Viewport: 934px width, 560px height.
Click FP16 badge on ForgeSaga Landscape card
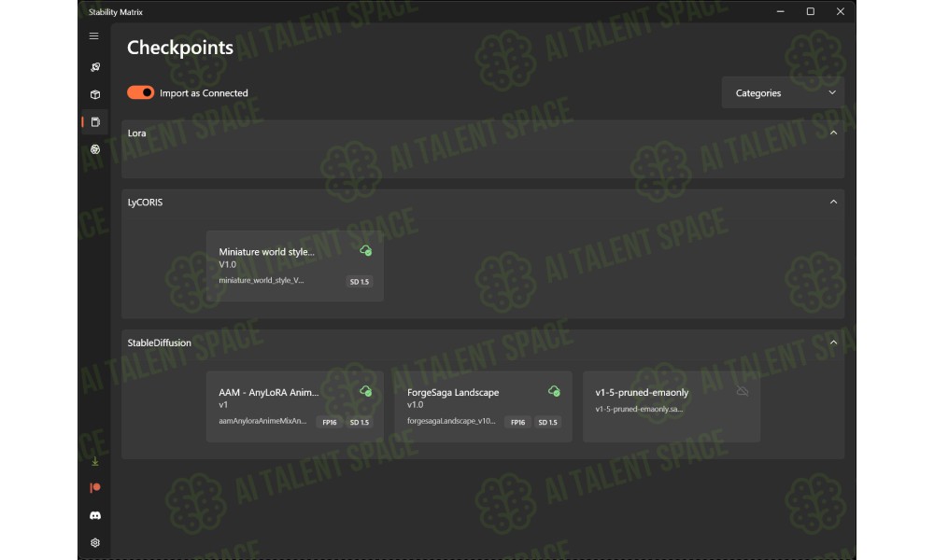point(517,422)
